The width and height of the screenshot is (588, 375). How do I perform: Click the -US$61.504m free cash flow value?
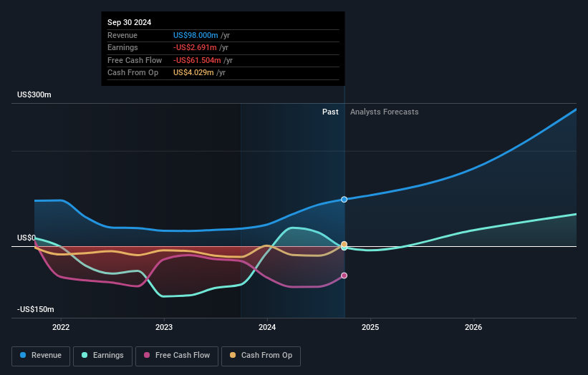[x=197, y=60]
